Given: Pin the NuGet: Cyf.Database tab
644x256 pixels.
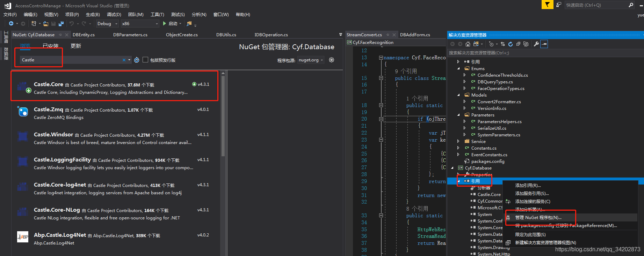Looking at the screenshot, I should click(x=60, y=35).
